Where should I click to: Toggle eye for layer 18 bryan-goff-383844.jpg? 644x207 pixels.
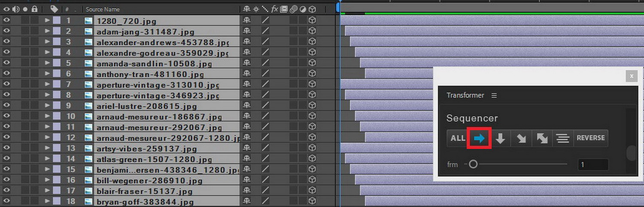click(x=6, y=201)
